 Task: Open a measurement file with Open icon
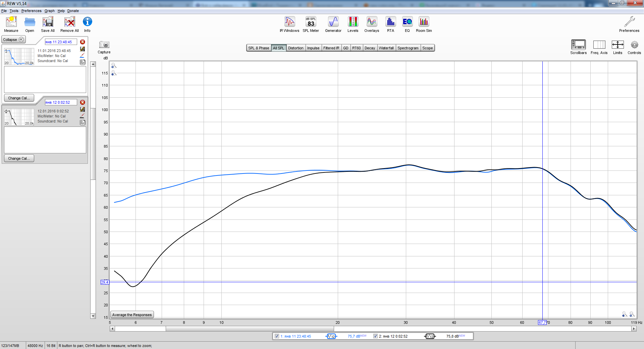30,22
